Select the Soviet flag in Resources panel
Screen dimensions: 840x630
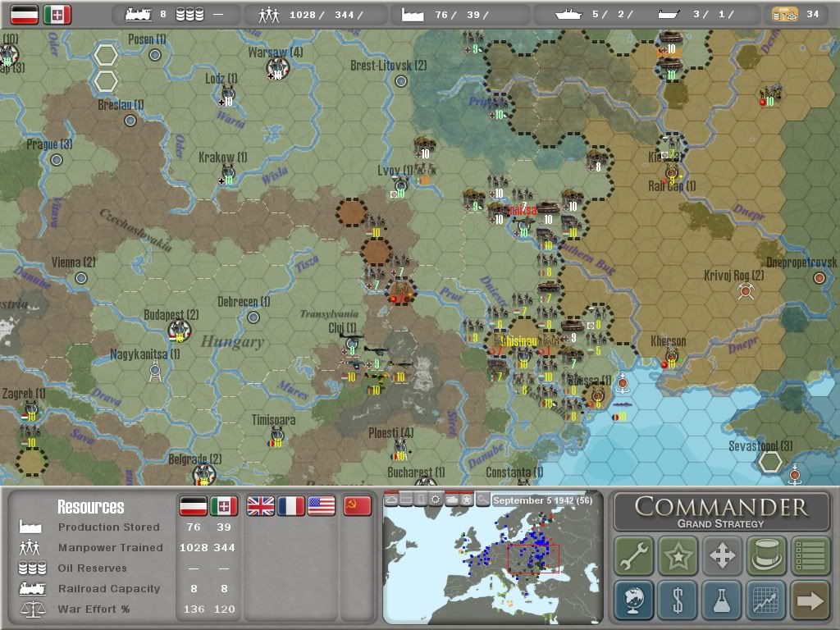pos(358,505)
